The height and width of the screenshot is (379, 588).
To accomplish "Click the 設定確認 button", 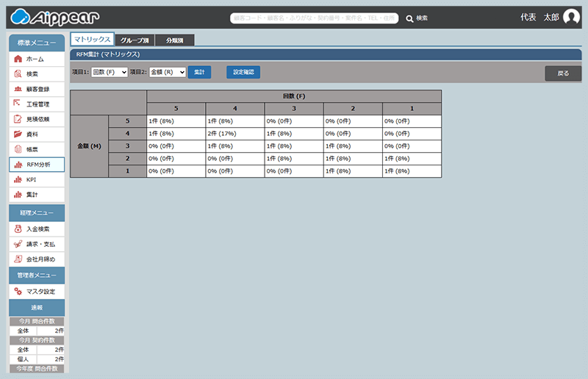I will tap(243, 73).
